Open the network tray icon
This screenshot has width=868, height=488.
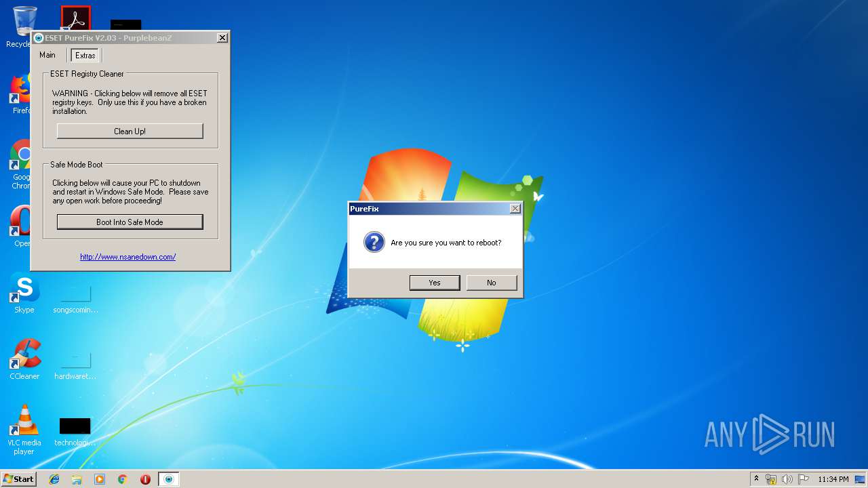pos(771,479)
